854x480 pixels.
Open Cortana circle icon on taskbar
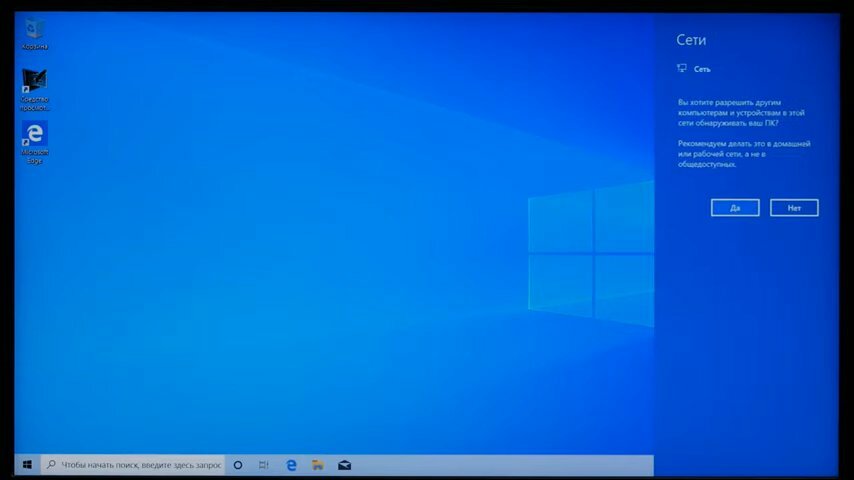[x=238, y=465]
